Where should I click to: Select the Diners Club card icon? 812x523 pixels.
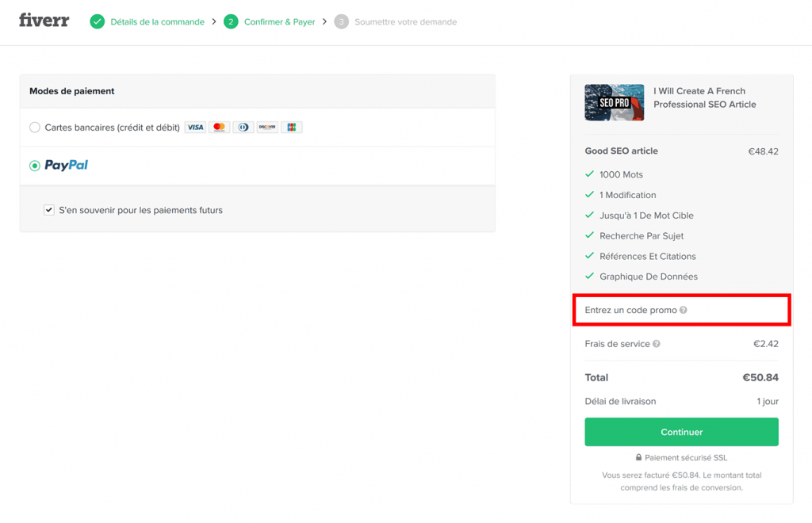pos(243,127)
